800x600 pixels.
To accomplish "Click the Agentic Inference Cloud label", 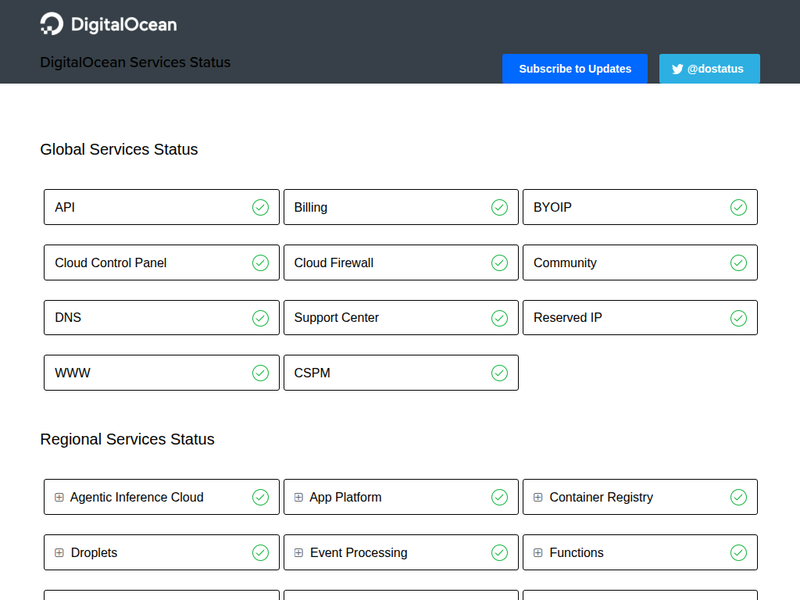I will [x=137, y=497].
